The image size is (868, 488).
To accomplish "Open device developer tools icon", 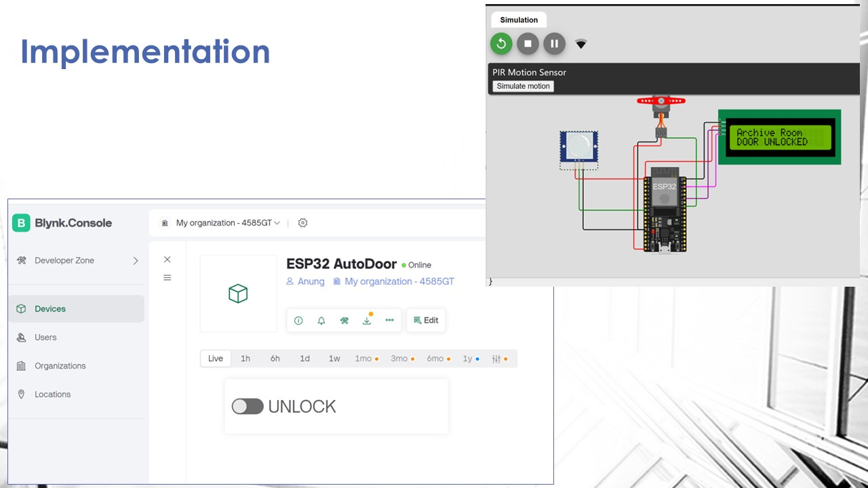I will pos(344,321).
